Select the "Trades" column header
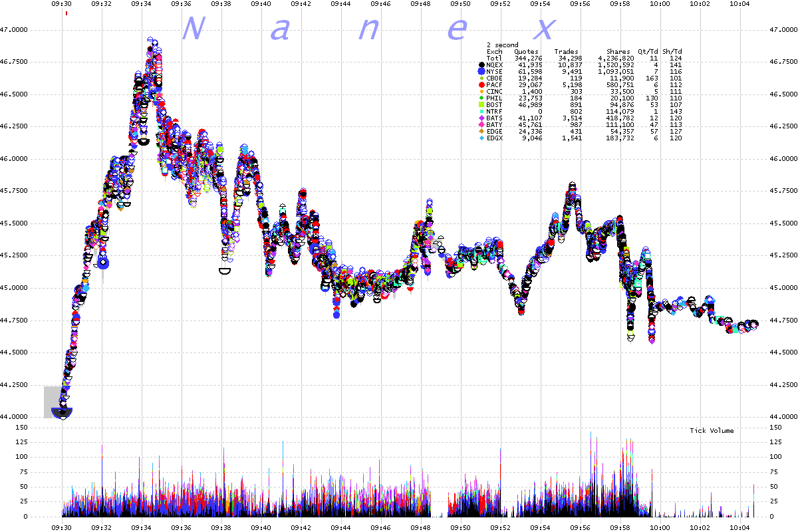798x532 pixels. pyautogui.click(x=567, y=51)
